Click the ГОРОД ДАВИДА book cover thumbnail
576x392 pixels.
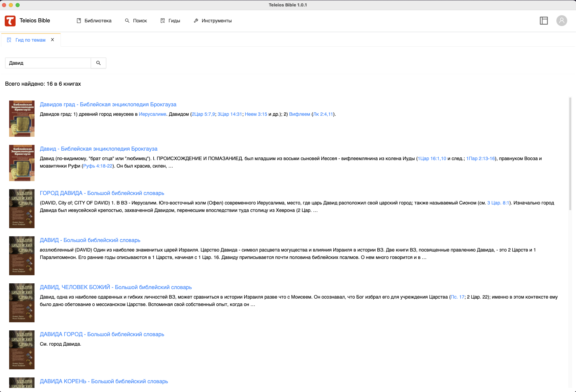pyautogui.click(x=22, y=209)
